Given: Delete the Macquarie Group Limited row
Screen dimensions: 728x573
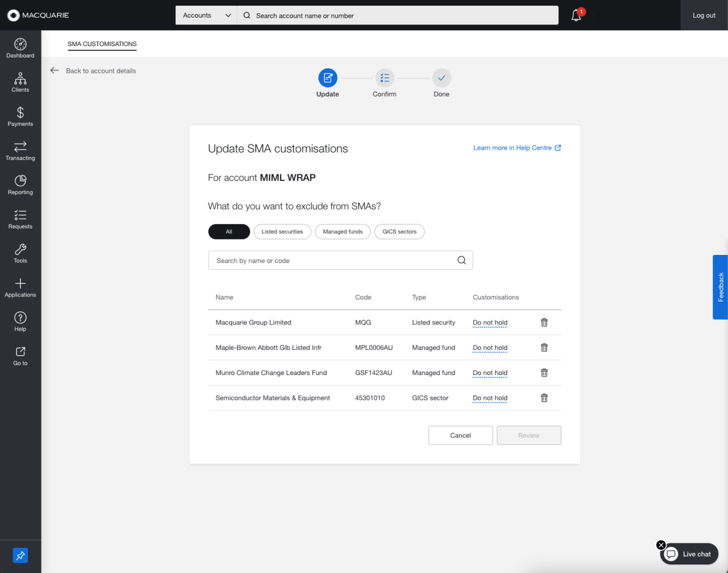Looking at the screenshot, I should (x=544, y=323).
